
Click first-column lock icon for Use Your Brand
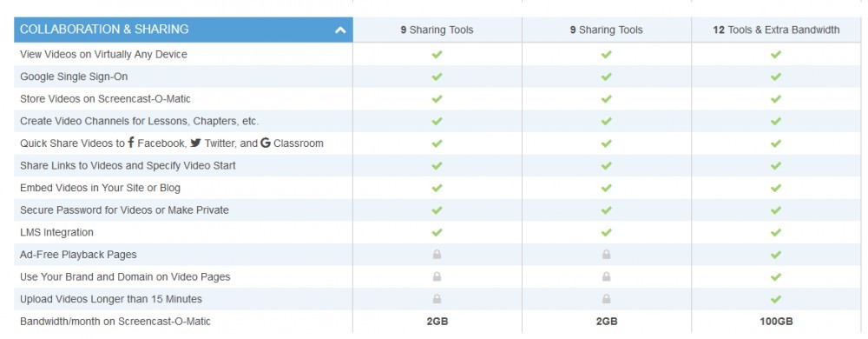tap(437, 277)
